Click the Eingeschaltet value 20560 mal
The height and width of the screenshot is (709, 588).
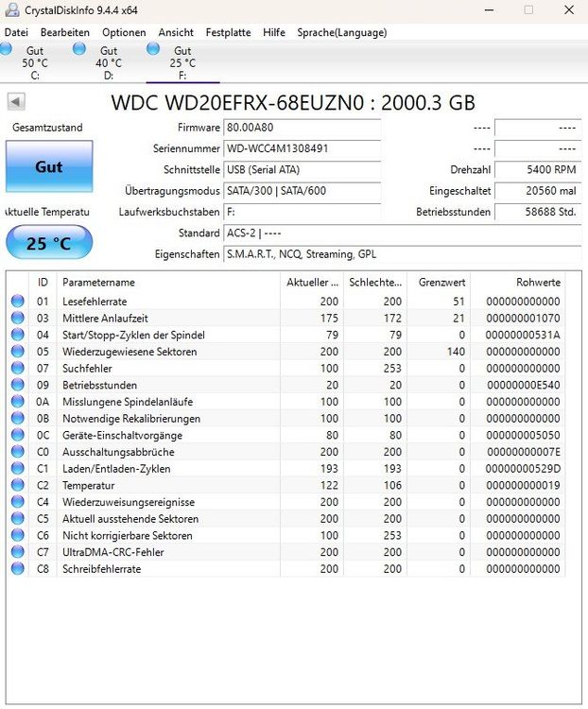click(x=538, y=191)
